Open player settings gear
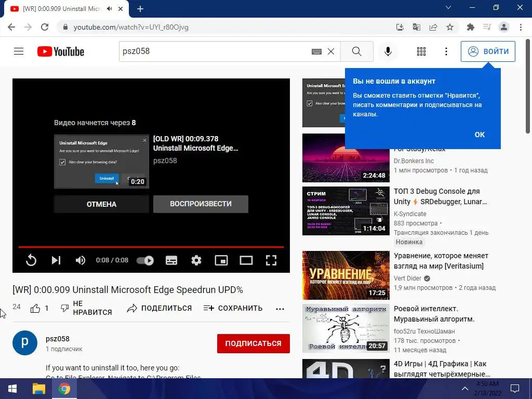This screenshot has width=532, height=399. (x=196, y=260)
